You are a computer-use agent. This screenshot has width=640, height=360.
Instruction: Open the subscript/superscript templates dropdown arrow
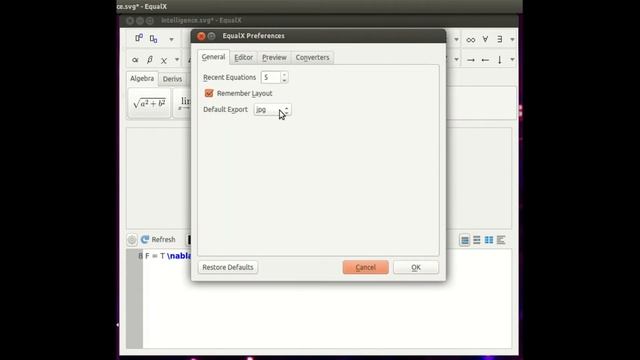tap(171, 40)
